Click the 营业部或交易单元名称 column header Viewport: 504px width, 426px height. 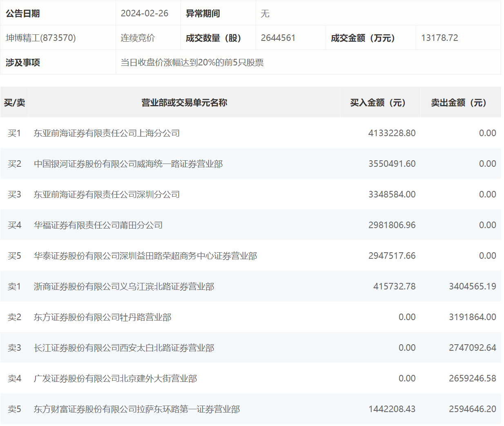point(184,103)
